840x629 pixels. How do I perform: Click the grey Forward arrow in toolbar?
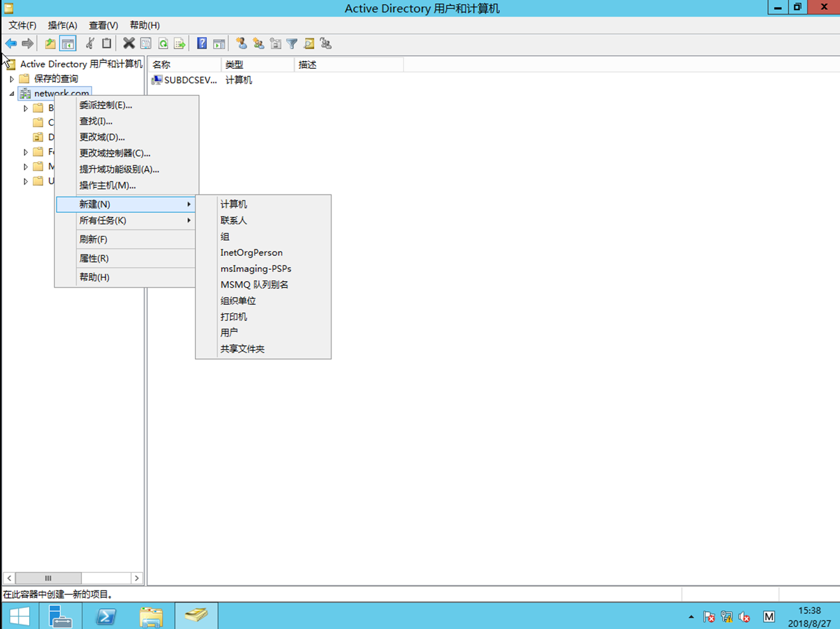pyautogui.click(x=27, y=44)
